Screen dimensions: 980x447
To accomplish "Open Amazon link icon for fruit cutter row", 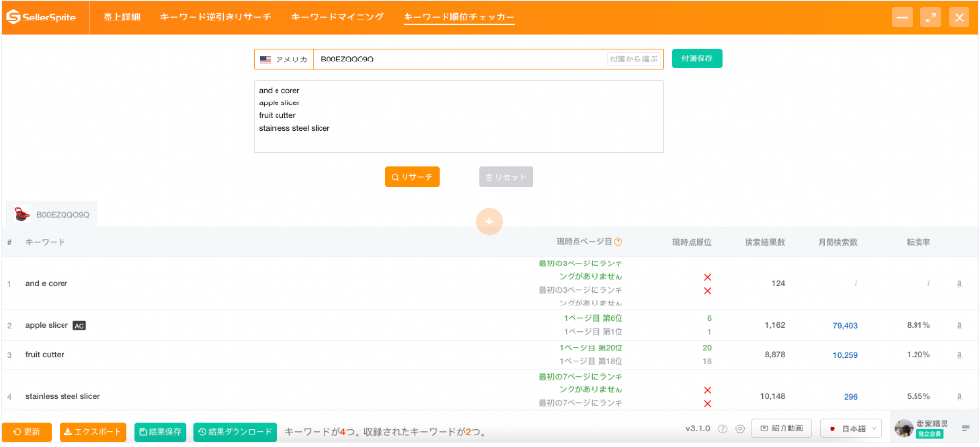I will coord(959,355).
